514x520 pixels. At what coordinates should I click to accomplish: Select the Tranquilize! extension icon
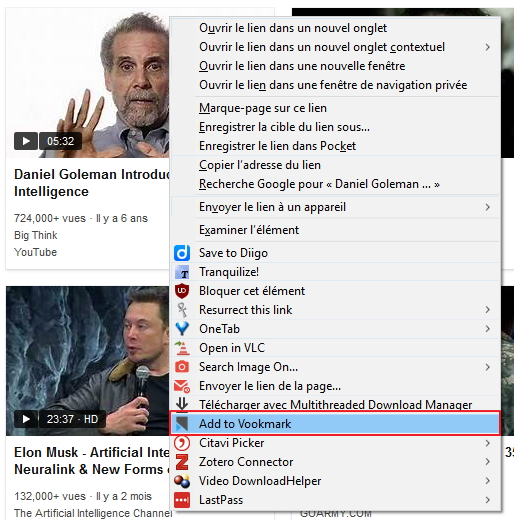[x=182, y=272]
